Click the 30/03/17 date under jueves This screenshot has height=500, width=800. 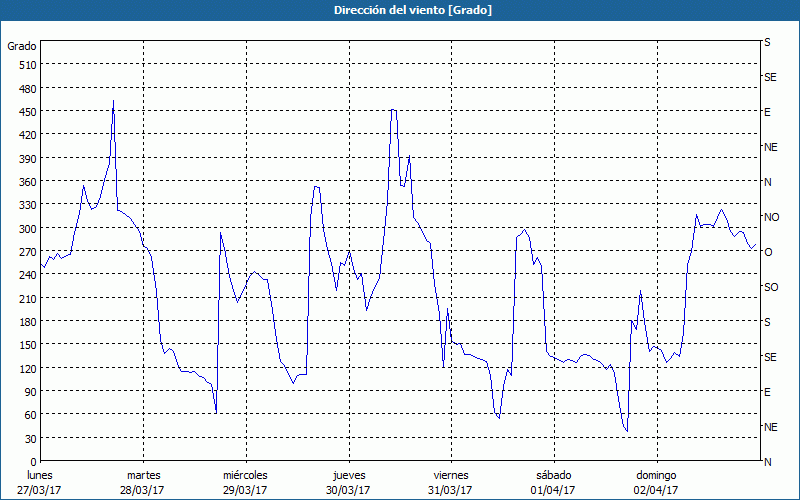(348, 490)
